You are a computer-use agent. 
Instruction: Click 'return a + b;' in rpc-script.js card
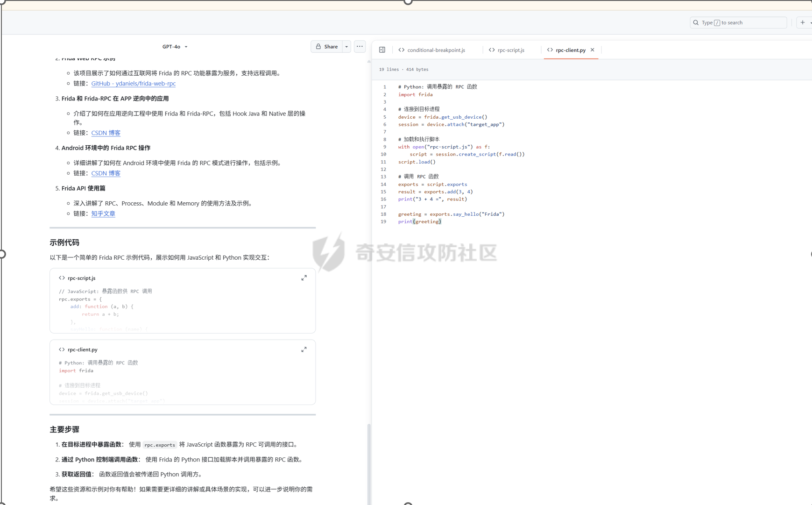pyautogui.click(x=100, y=314)
